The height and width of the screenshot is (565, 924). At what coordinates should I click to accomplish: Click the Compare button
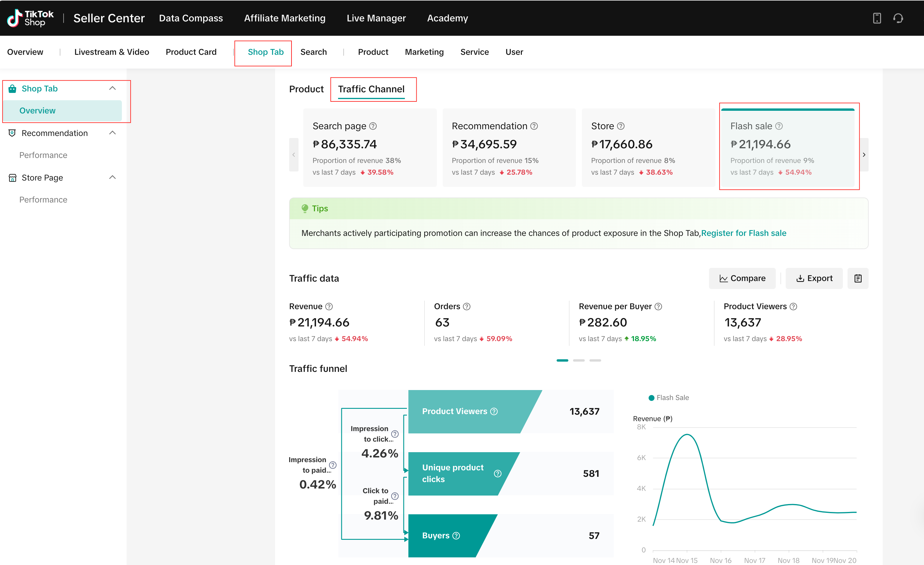(742, 278)
